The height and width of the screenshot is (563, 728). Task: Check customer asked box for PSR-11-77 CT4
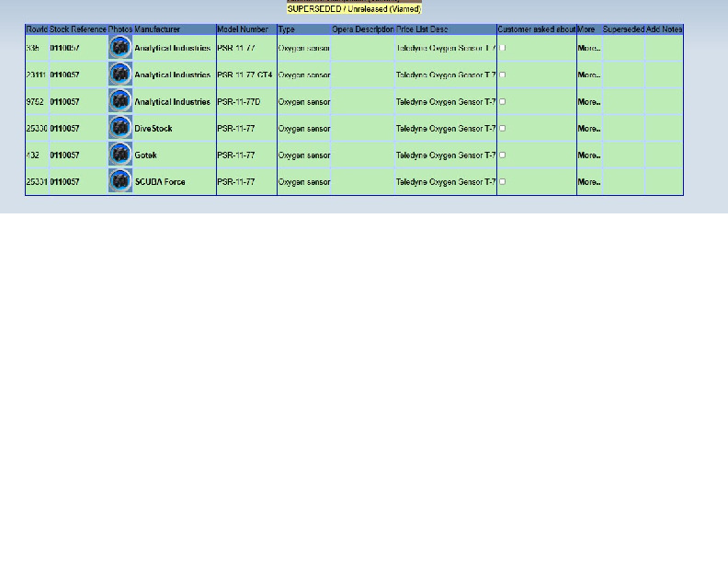(503, 75)
